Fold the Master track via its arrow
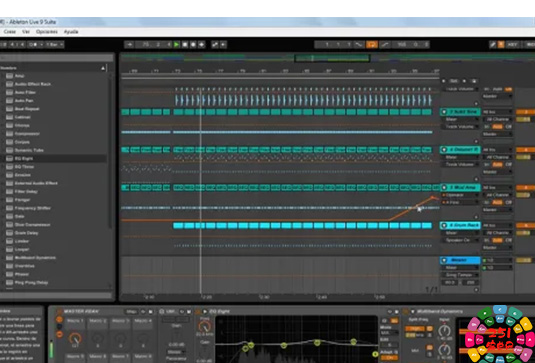535x363 pixels. pos(444,260)
